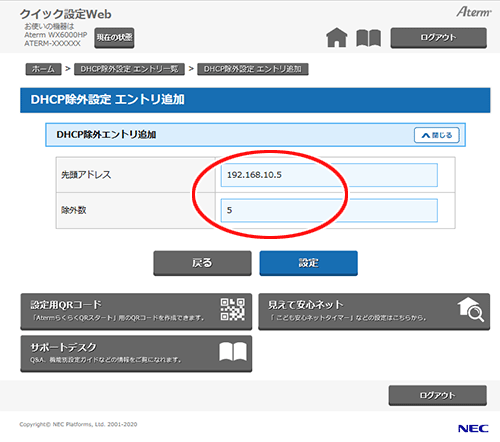Open 見えて安心ネット panel

(374, 312)
